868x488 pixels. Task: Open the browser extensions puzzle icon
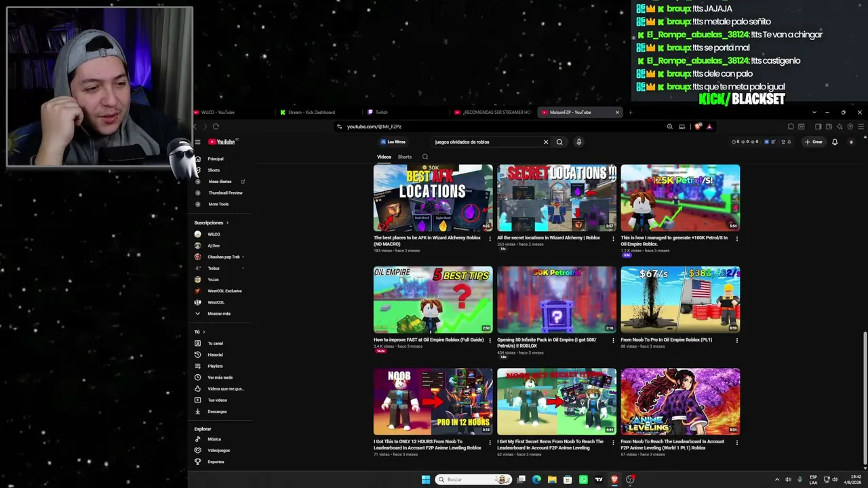point(791,127)
